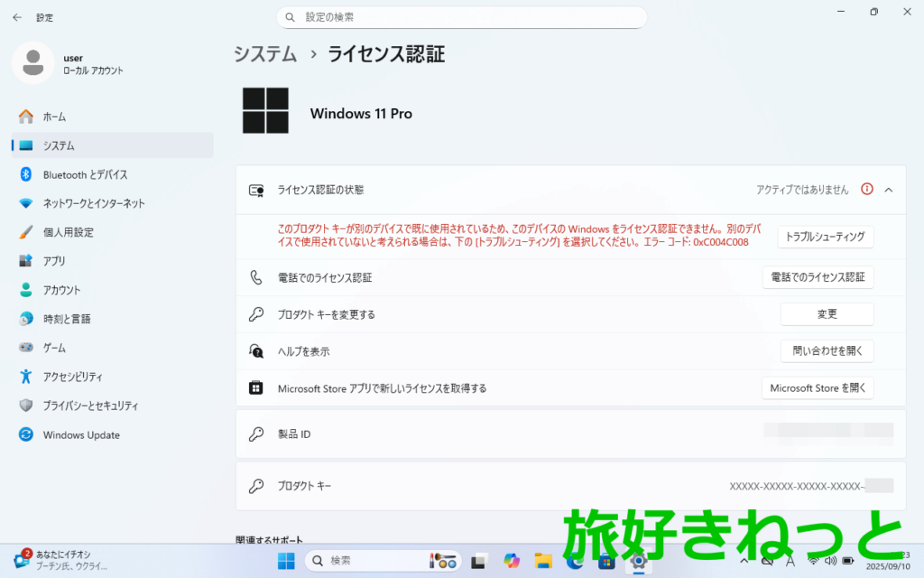The width and height of the screenshot is (924, 578).
Task: Click the taskbar 検索 search box
Action: pos(383,561)
